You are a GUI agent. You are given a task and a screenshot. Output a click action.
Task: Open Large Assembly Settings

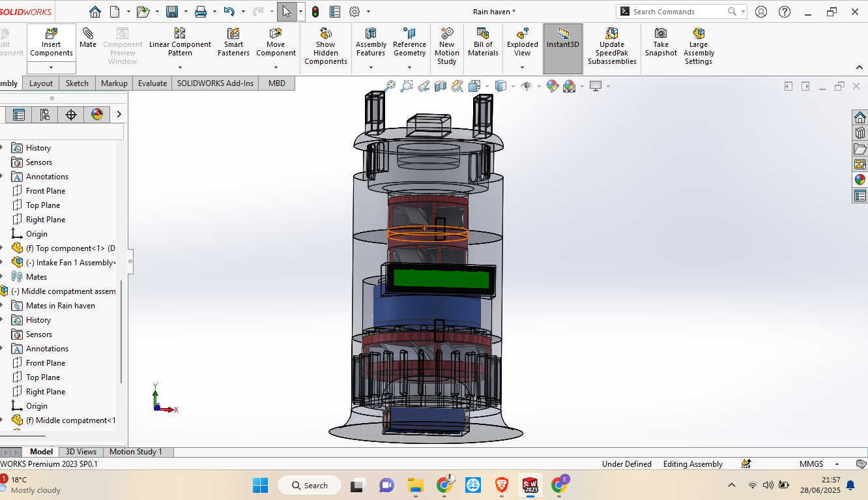click(699, 46)
